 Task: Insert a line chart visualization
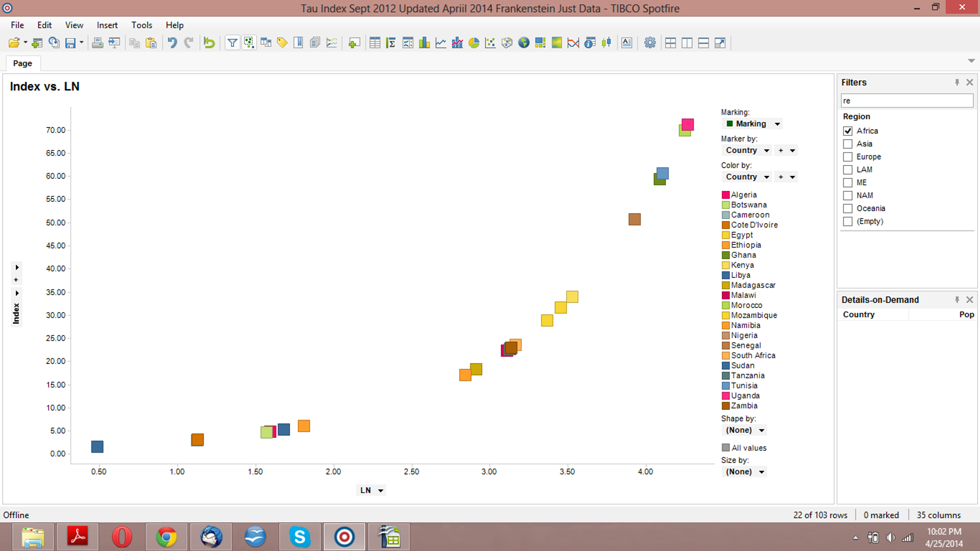click(440, 43)
